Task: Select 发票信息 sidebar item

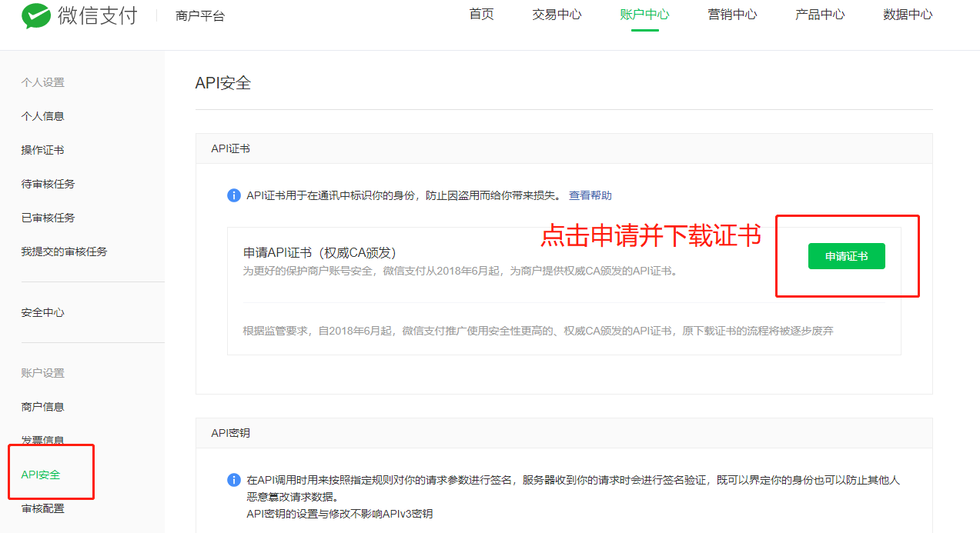Action: coord(42,441)
